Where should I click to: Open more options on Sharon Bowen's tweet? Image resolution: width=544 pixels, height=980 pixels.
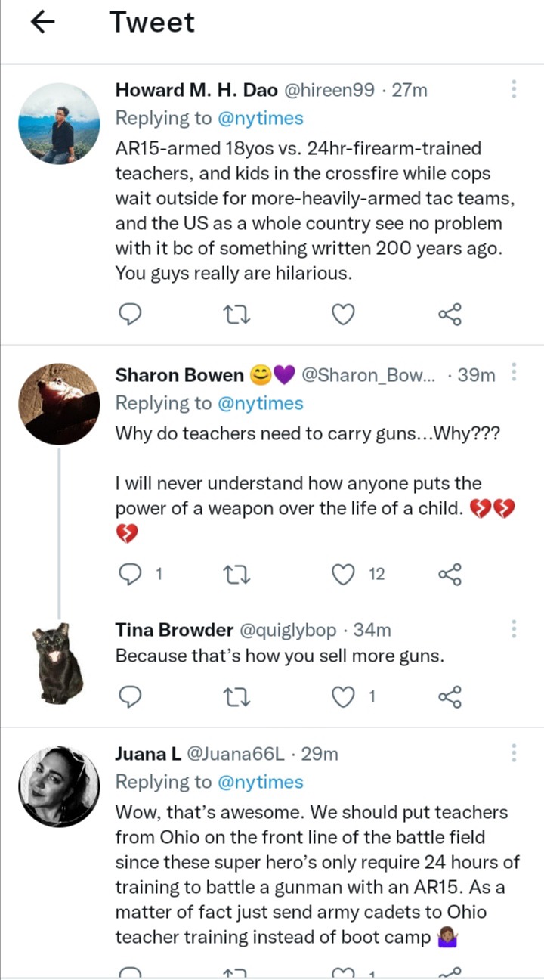[x=514, y=374]
